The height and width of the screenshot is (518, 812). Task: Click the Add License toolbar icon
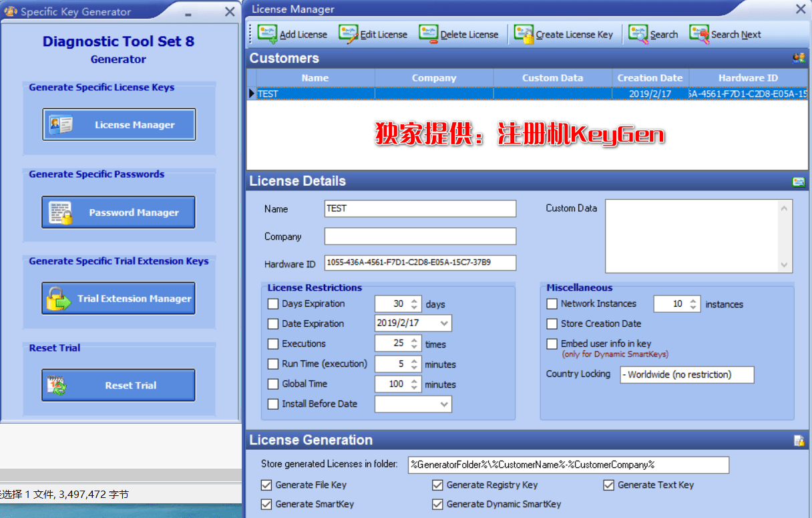pyautogui.click(x=268, y=34)
